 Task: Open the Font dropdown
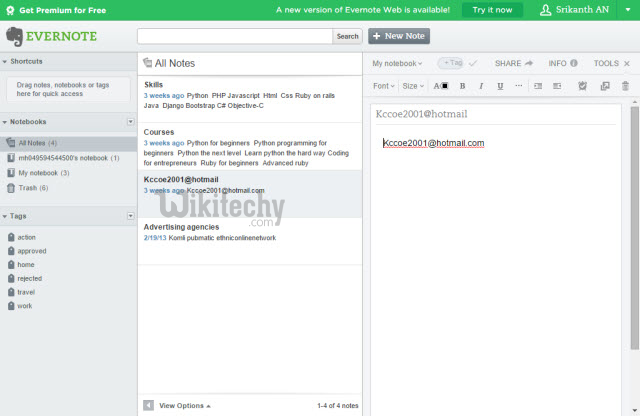tap(382, 86)
